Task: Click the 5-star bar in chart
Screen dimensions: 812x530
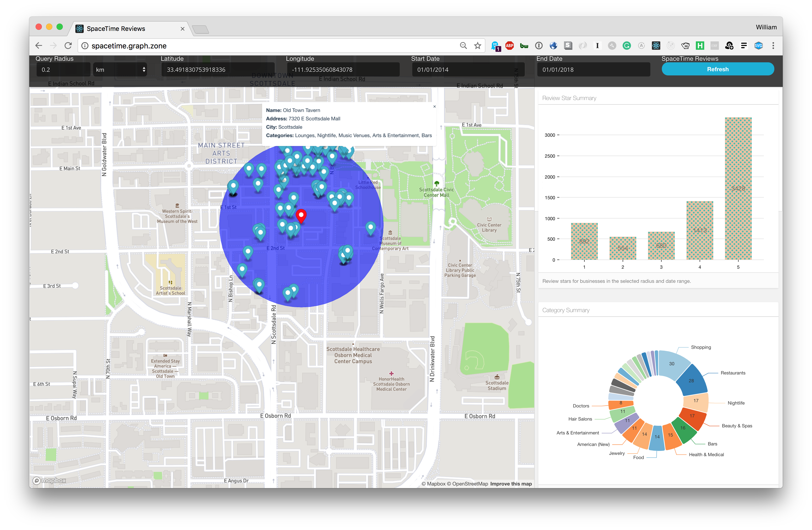Action: [x=738, y=188]
